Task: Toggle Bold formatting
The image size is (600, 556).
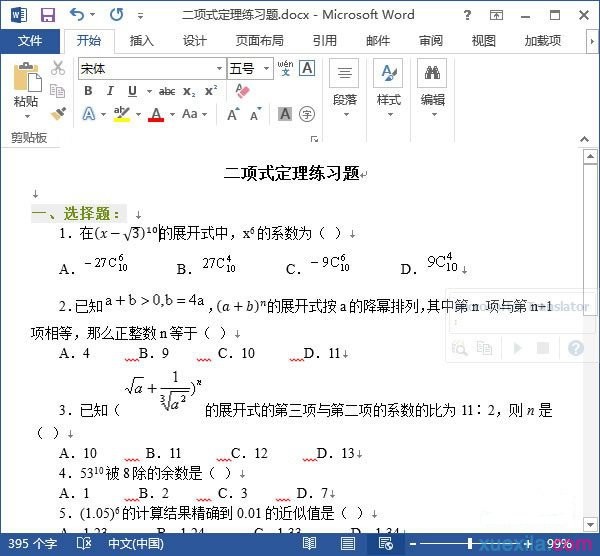Action: coord(88,91)
